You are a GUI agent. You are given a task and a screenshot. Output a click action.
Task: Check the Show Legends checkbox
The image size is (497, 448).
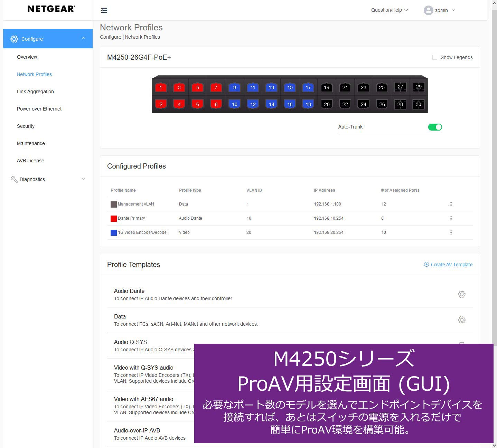point(435,57)
